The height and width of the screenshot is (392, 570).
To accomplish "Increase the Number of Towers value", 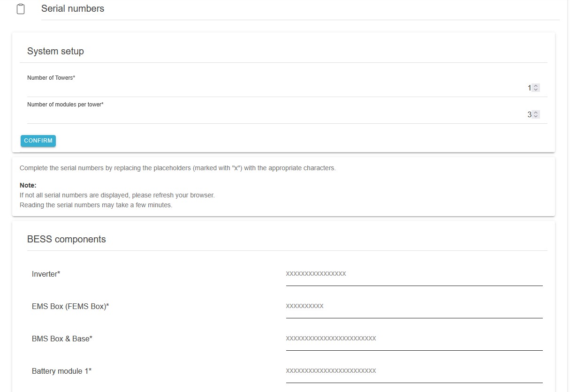I will 536,86.
